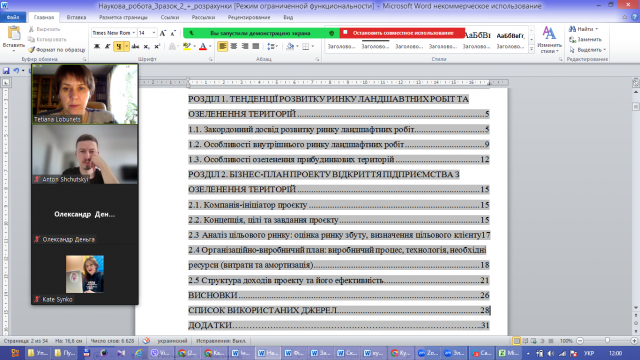Apply superscript formatting
The width and height of the screenshot is (640, 360).
coord(157,47)
